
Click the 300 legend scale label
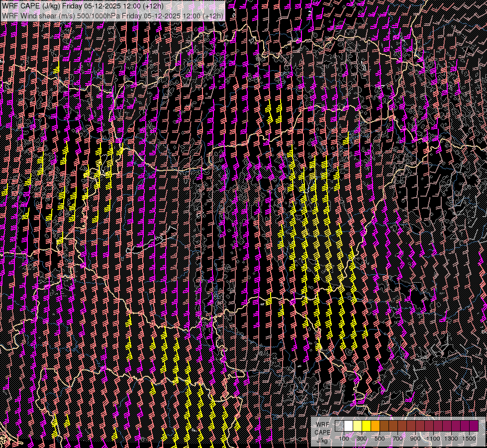pos(362,439)
